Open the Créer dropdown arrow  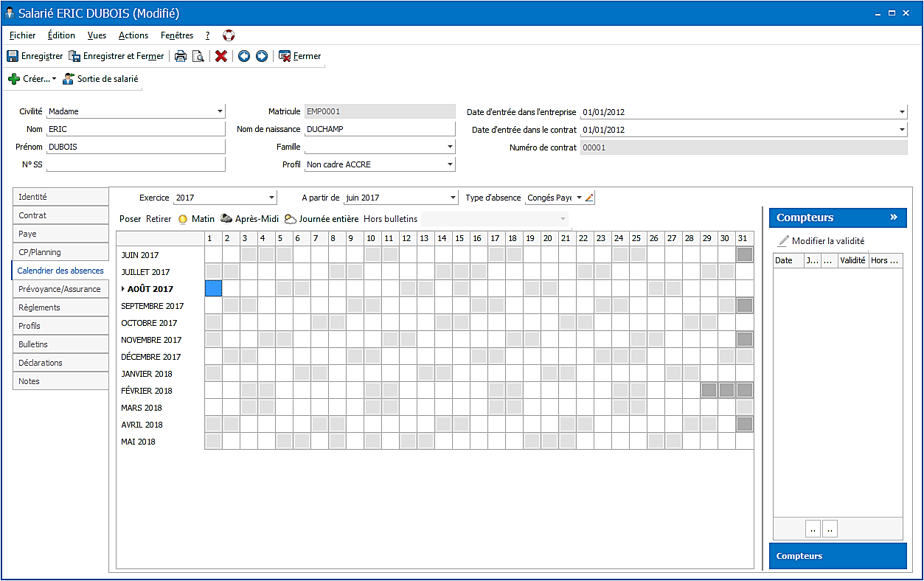pos(54,79)
